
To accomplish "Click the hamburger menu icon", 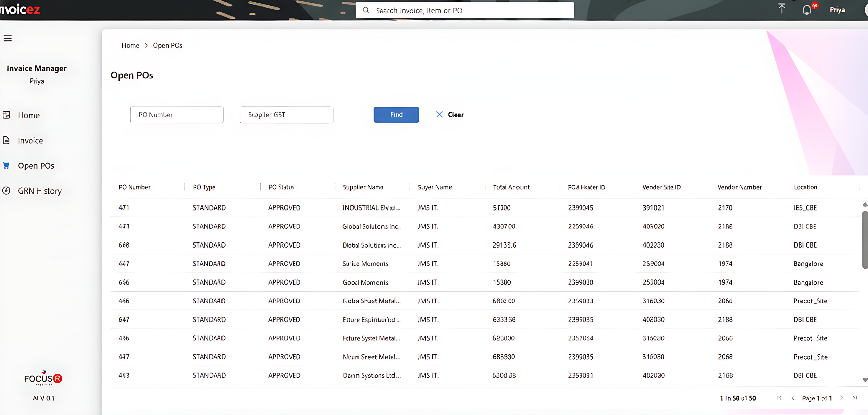I will tap(7, 38).
